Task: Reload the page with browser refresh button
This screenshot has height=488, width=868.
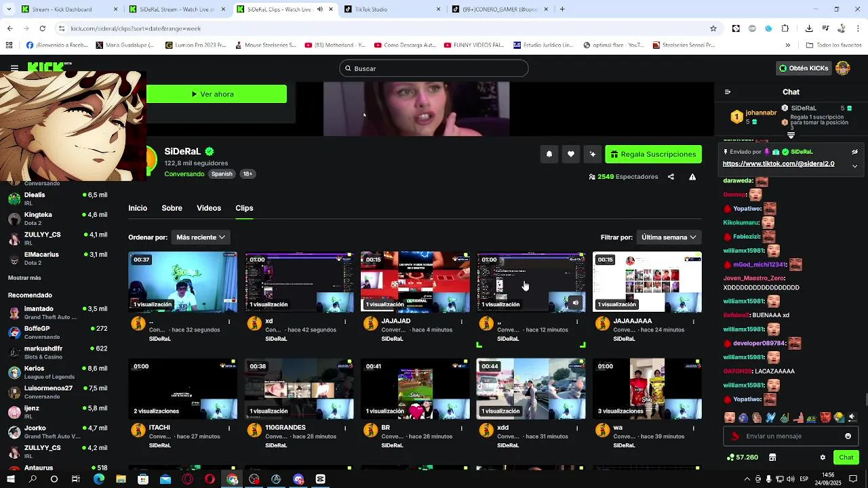Action: [42, 28]
